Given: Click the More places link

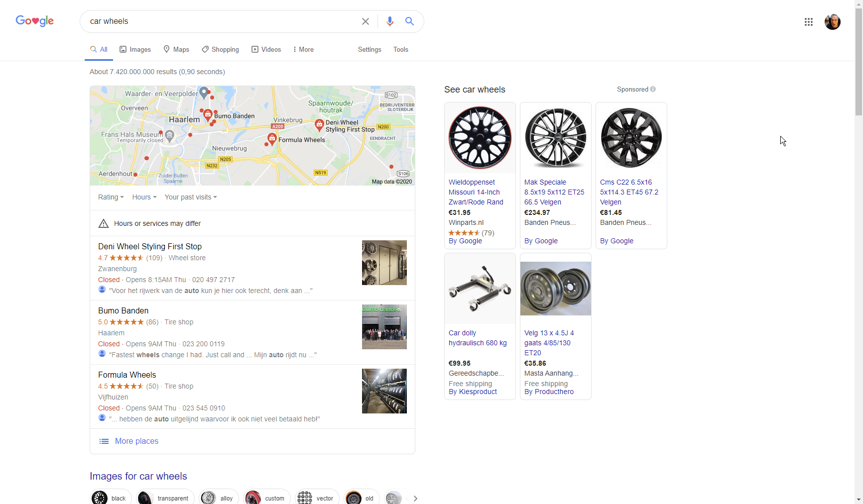Looking at the screenshot, I should pyautogui.click(x=136, y=441).
